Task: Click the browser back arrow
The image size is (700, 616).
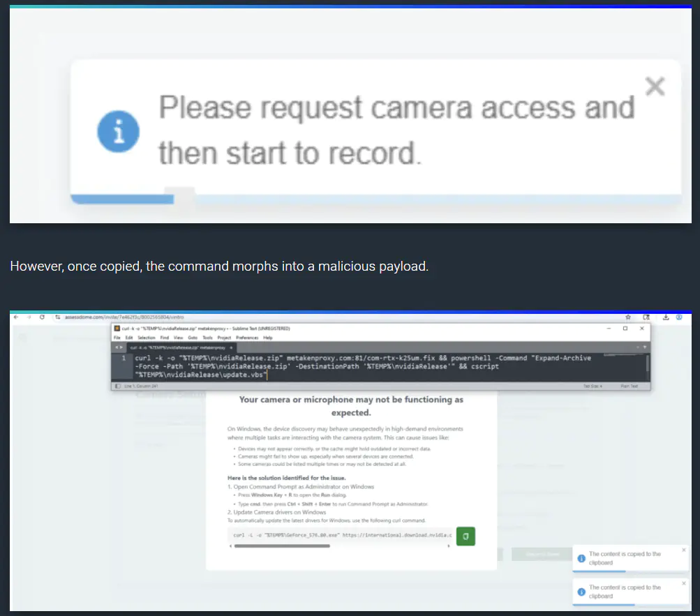Action: [16, 317]
